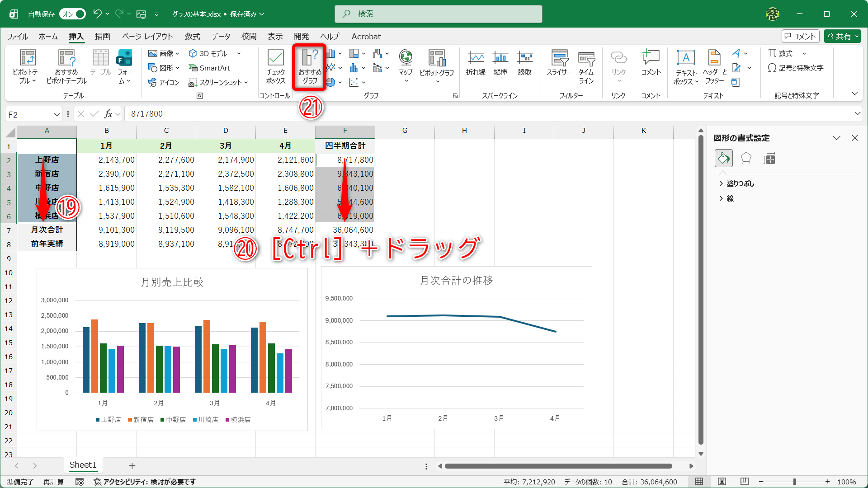This screenshot has height=488, width=868.
Task: Switch to the ホーム ribbon tab
Action: pos(47,37)
